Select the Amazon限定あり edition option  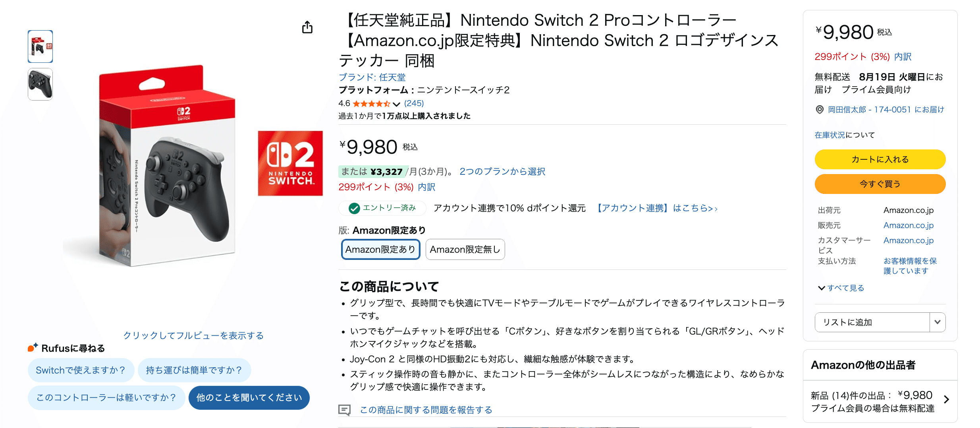coord(380,250)
